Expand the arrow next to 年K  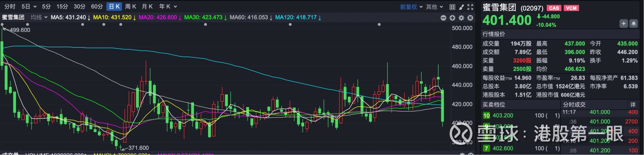point(175,7)
